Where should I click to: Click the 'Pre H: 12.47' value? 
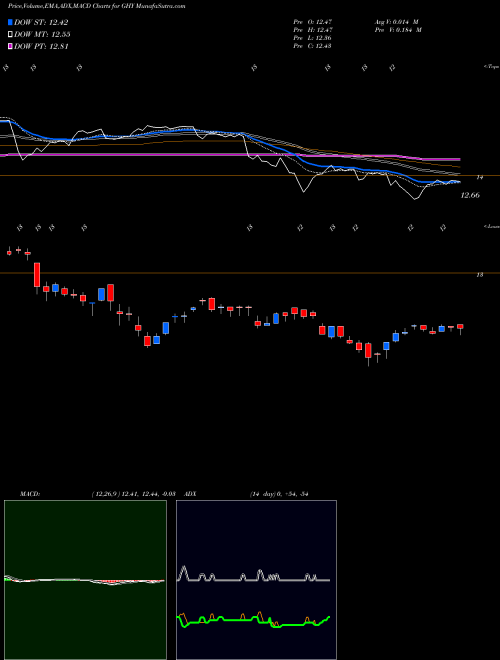tap(312, 30)
